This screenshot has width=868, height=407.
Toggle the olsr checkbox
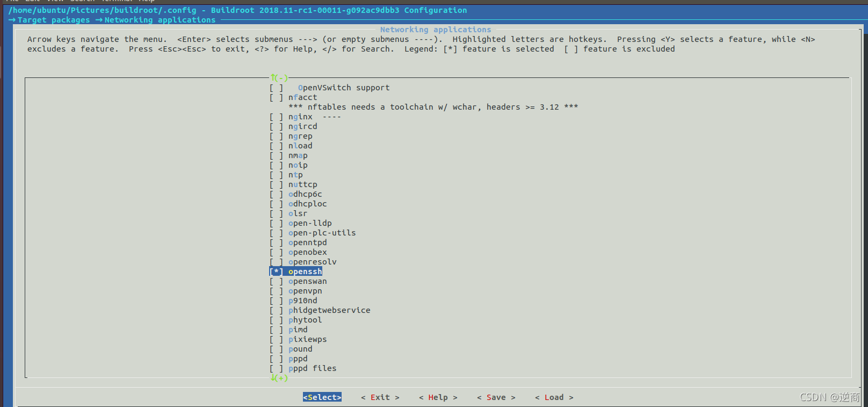click(x=276, y=213)
